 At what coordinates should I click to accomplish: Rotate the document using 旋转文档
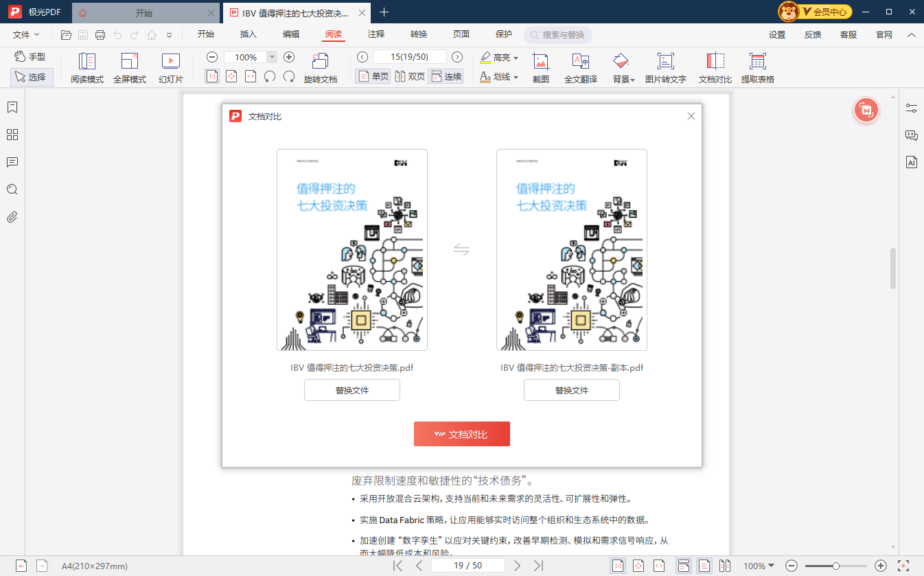tap(320, 67)
